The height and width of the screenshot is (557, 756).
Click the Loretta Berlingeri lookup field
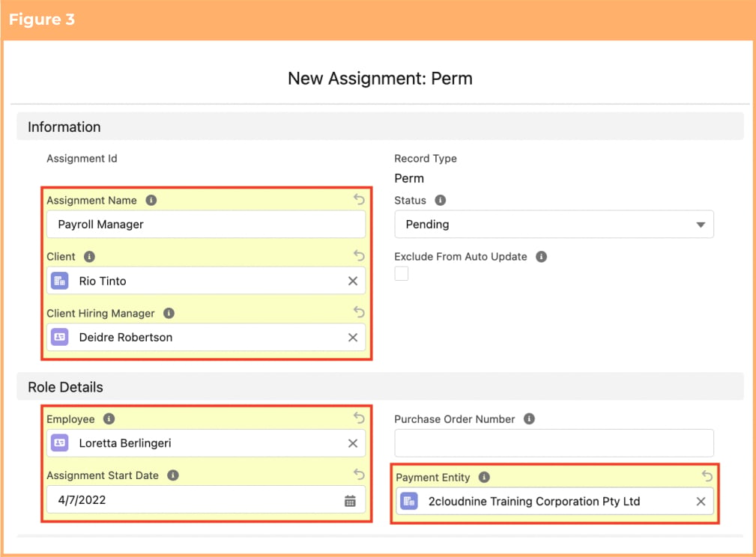coord(206,442)
